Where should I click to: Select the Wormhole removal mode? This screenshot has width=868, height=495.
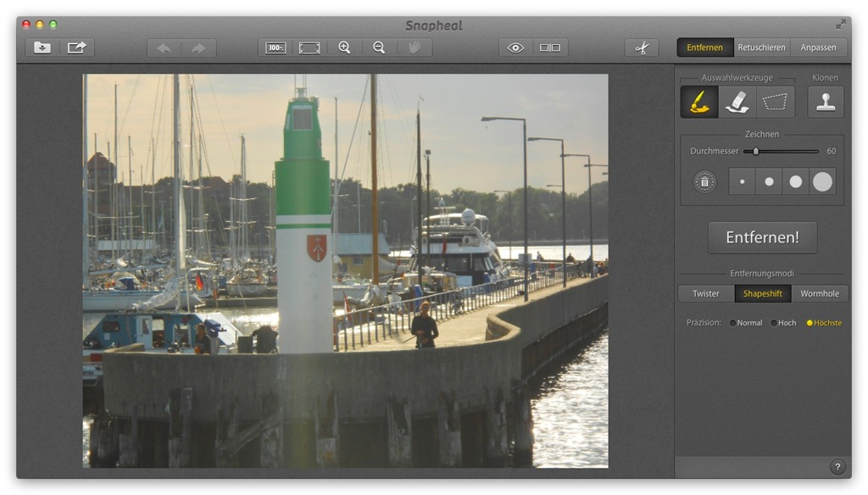820,294
